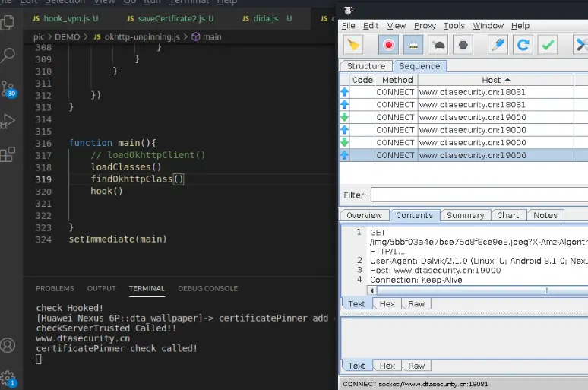Select request pane Text view tab

(x=356, y=303)
